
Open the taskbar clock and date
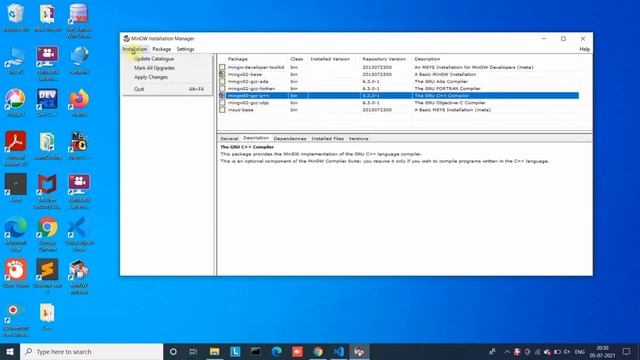[602, 351]
